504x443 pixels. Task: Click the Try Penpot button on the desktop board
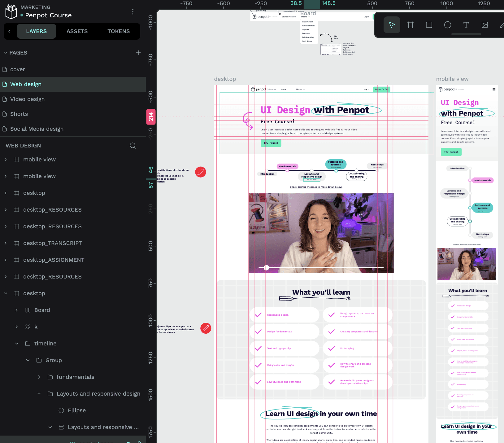click(x=271, y=143)
